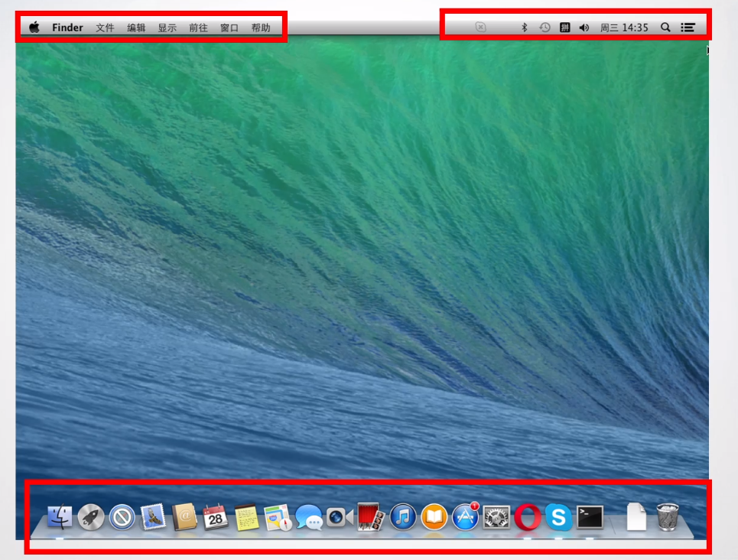The image size is (738, 560).
Task: Click the Bluetooth icon in menu bar
Action: click(525, 28)
